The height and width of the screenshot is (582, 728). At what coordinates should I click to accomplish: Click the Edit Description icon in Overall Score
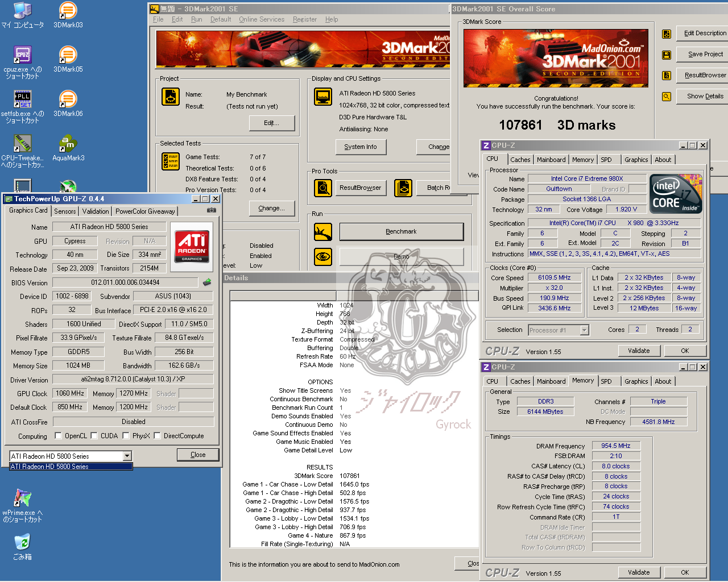click(667, 34)
